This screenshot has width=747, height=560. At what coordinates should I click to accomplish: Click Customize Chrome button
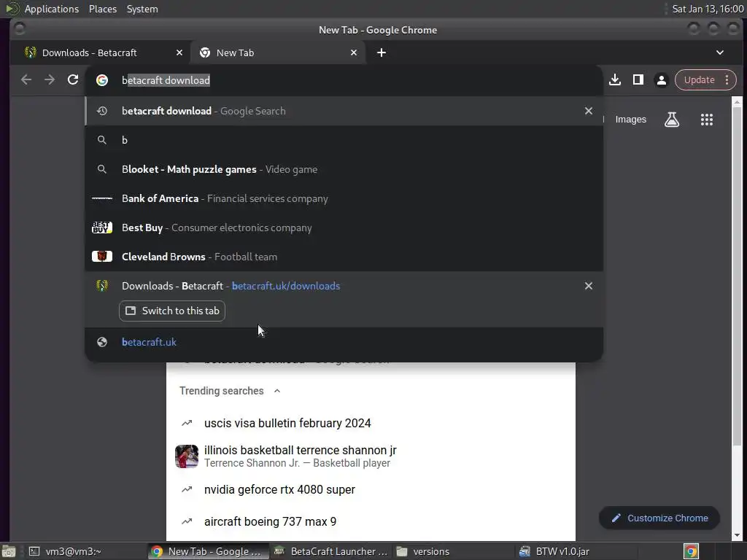tap(659, 518)
